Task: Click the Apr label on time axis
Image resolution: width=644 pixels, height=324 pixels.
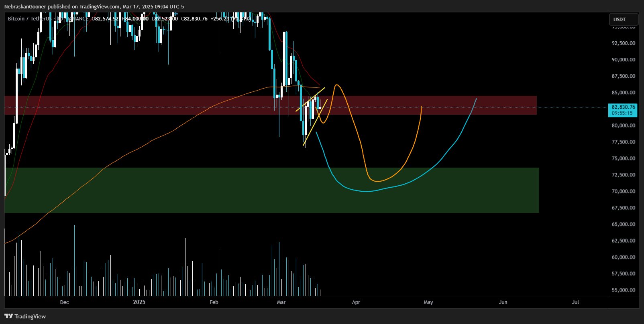Action: coord(356,302)
